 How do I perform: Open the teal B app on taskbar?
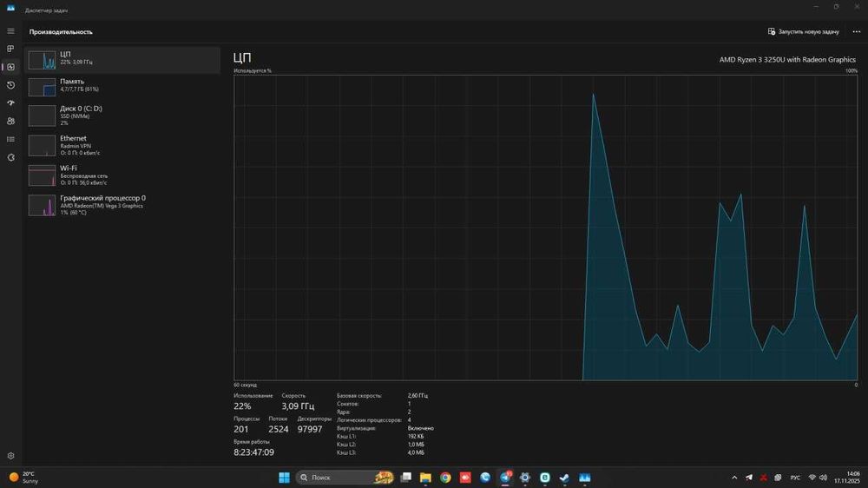tap(545, 478)
